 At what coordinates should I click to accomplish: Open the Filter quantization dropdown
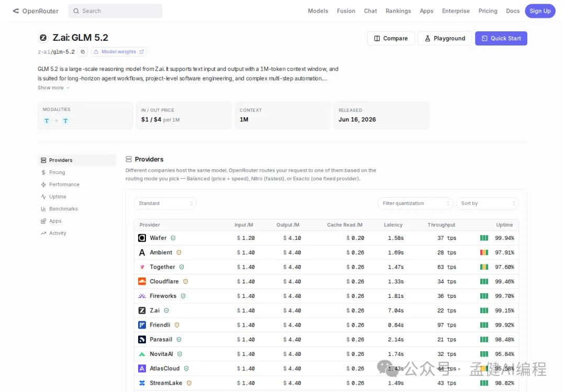coord(415,203)
